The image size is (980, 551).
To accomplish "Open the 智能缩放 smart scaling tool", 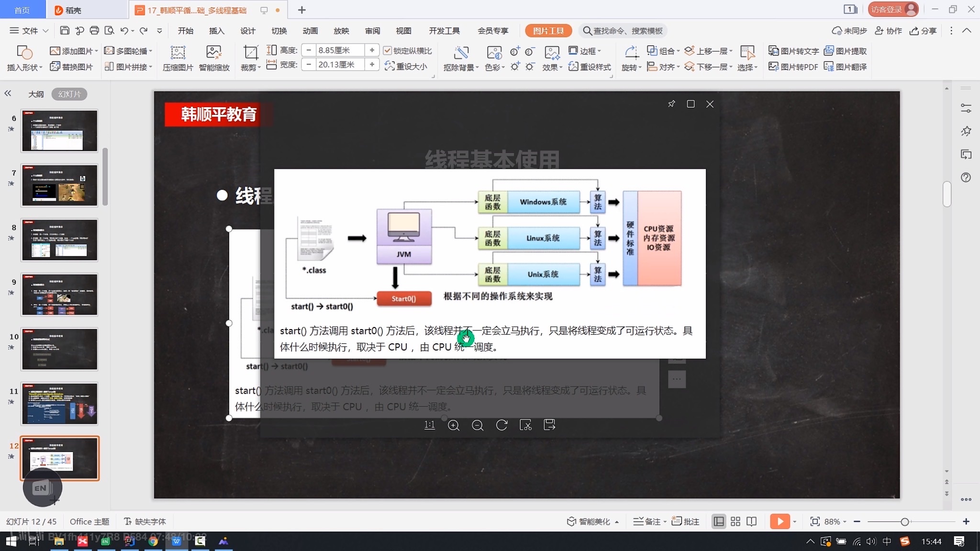I will (x=214, y=58).
